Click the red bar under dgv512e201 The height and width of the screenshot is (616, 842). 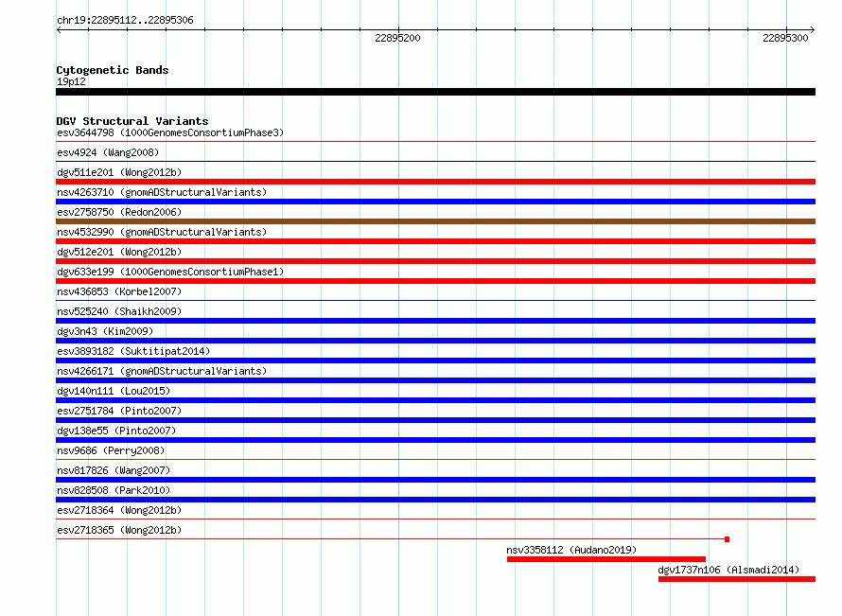pos(435,261)
